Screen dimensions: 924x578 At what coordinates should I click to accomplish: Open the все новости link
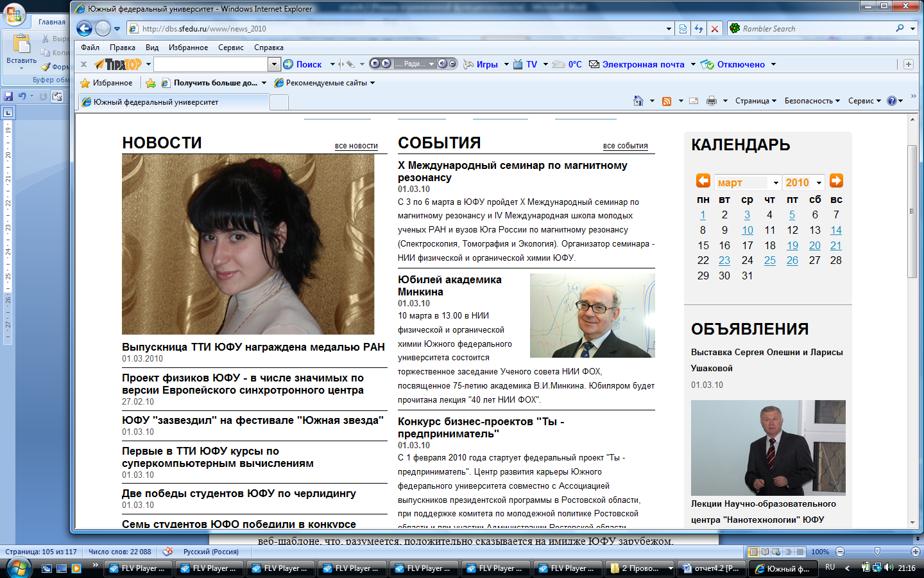[356, 146]
